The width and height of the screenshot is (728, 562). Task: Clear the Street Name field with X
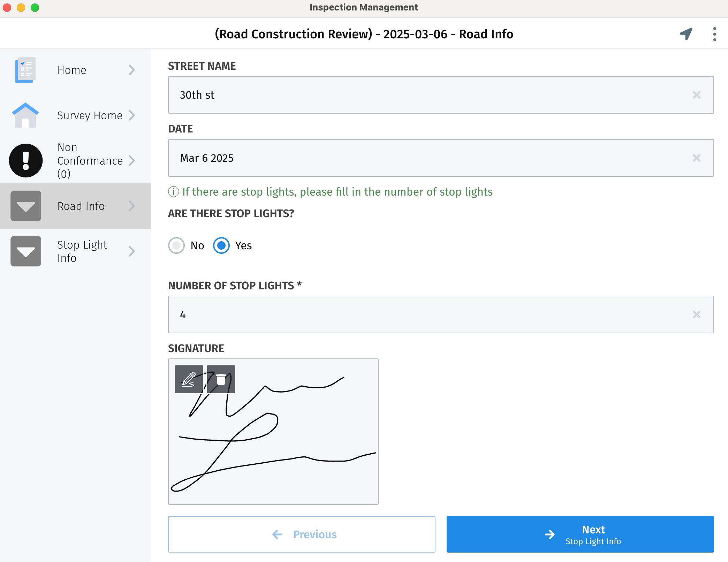(x=696, y=95)
